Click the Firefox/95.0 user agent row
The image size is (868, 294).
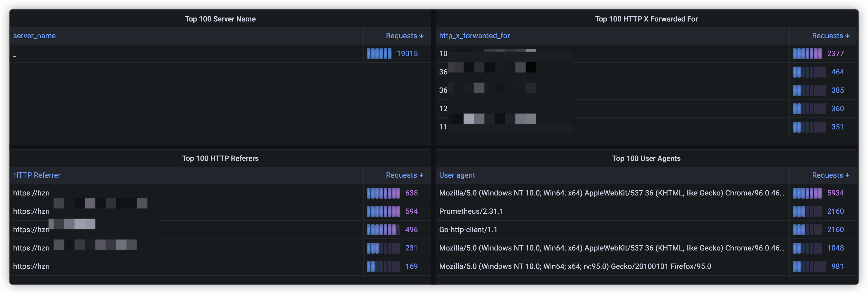tap(575, 266)
